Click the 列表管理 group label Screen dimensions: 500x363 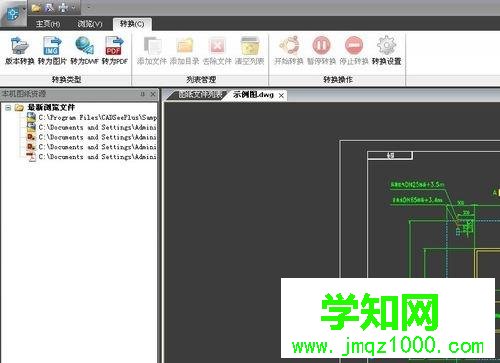(x=201, y=79)
